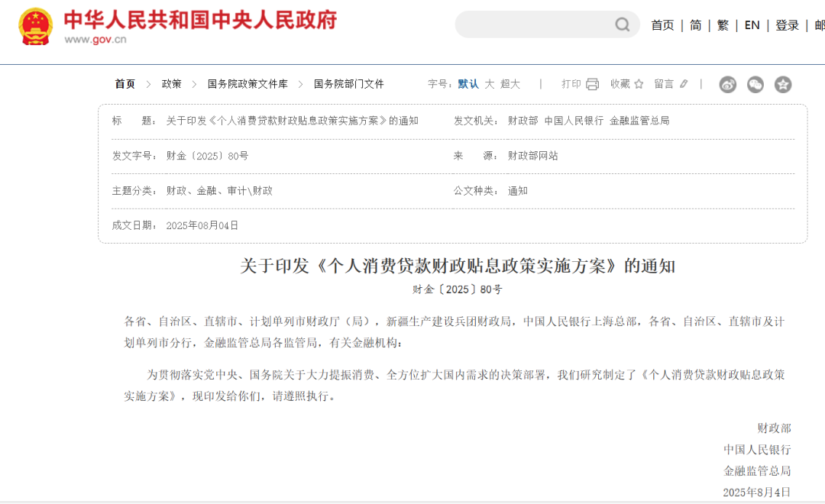Screen dimensions: 825x504
Task: Click inside the site search box
Action: 535,25
